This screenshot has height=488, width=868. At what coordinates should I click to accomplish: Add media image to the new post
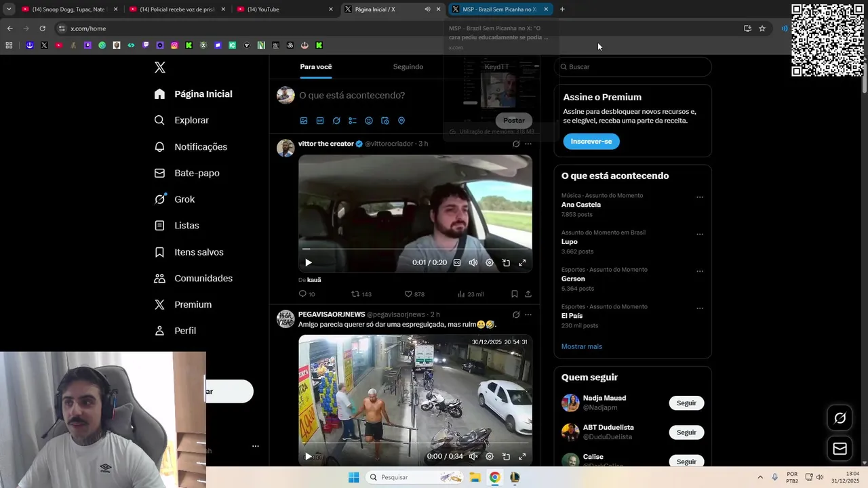pos(304,121)
